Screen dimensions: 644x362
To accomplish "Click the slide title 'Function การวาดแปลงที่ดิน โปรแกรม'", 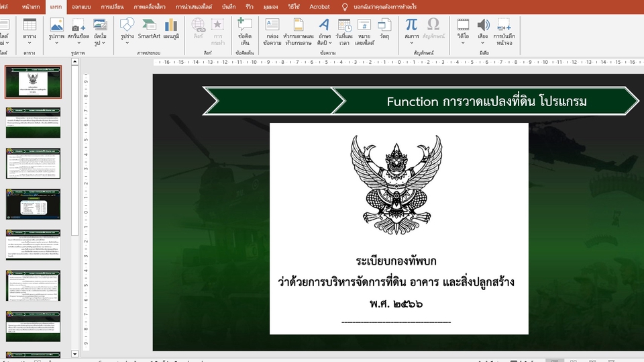I will (x=487, y=101).
